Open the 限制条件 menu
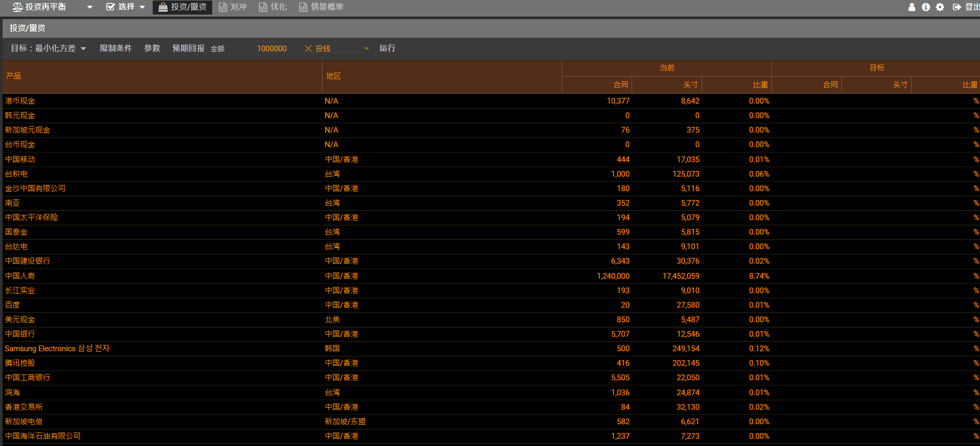 click(116, 48)
